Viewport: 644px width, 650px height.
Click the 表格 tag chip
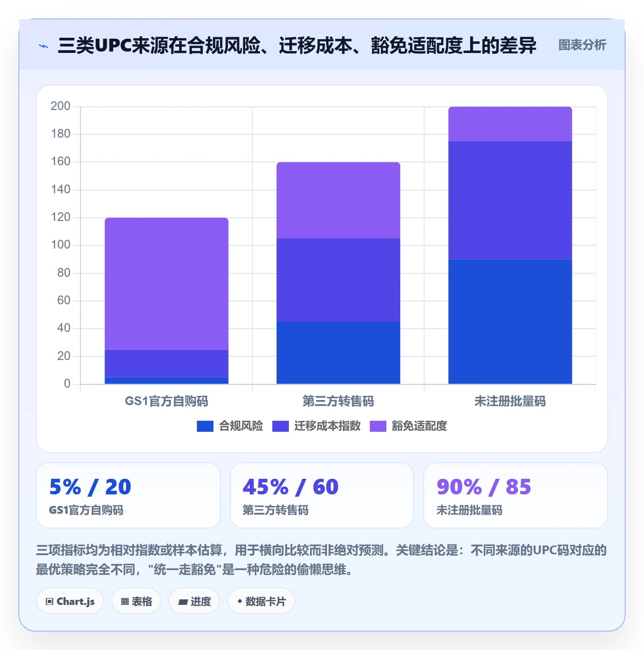pyautogui.click(x=136, y=601)
